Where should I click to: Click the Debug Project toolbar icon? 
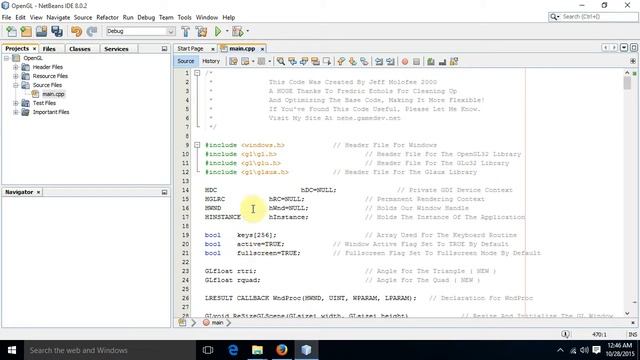238,31
